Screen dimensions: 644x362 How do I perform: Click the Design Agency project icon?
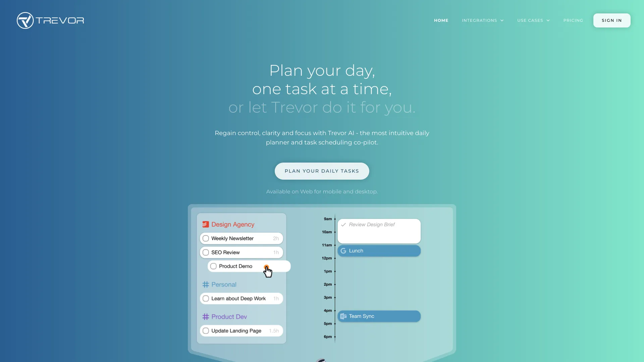pos(205,224)
